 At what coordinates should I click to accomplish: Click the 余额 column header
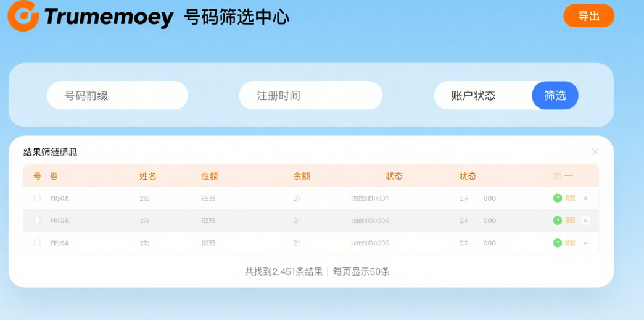click(x=302, y=177)
